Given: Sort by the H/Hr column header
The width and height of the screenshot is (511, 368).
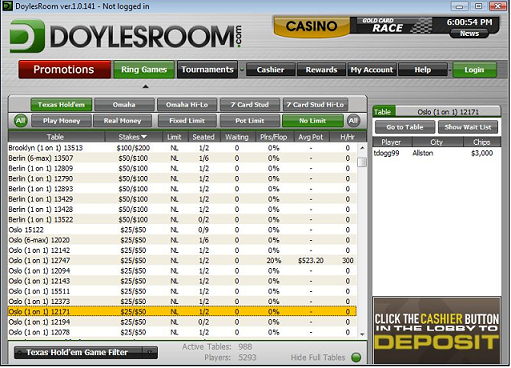Looking at the screenshot, I should pos(347,137).
